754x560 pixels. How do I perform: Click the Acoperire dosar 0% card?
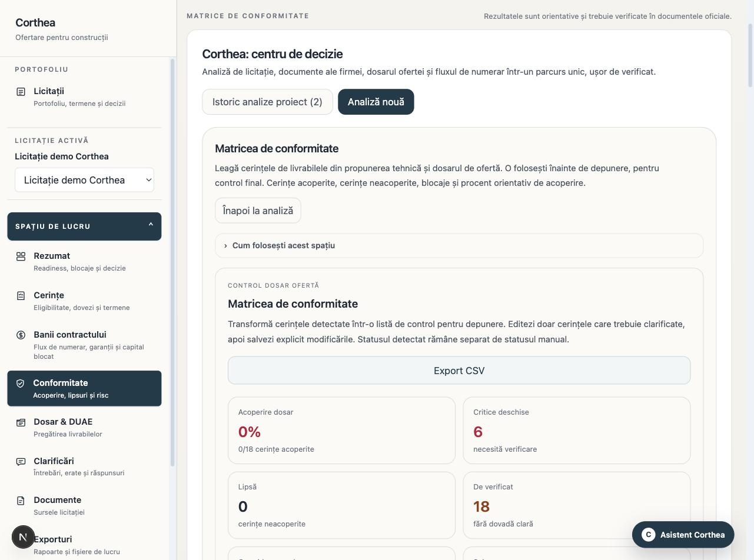pyautogui.click(x=341, y=431)
